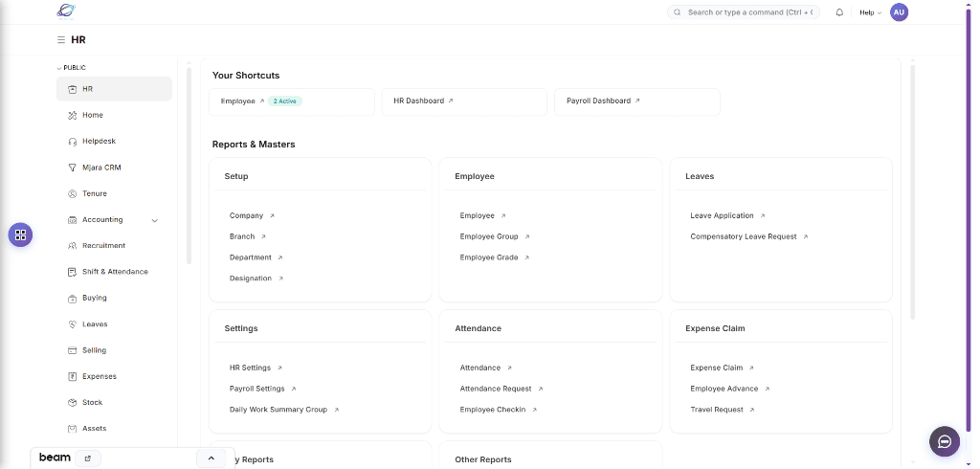Open the Payroll Dashboard shortcut
Image resolution: width=980 pixels, height=469 pixels.
637,101
